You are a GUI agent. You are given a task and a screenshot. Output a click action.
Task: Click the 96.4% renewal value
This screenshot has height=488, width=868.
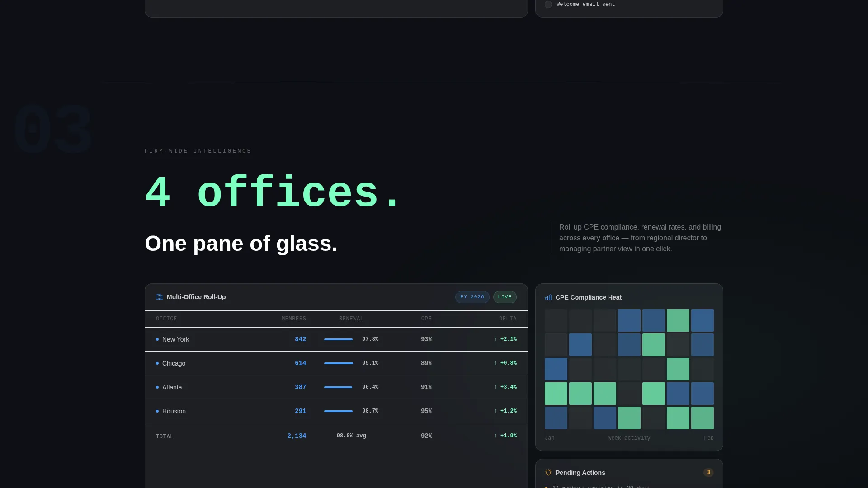pos(370,387)
